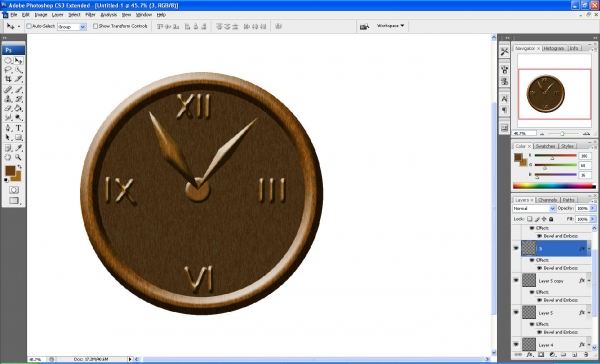
Task: Select the Path Selection tool
Action: pos(8,137)
